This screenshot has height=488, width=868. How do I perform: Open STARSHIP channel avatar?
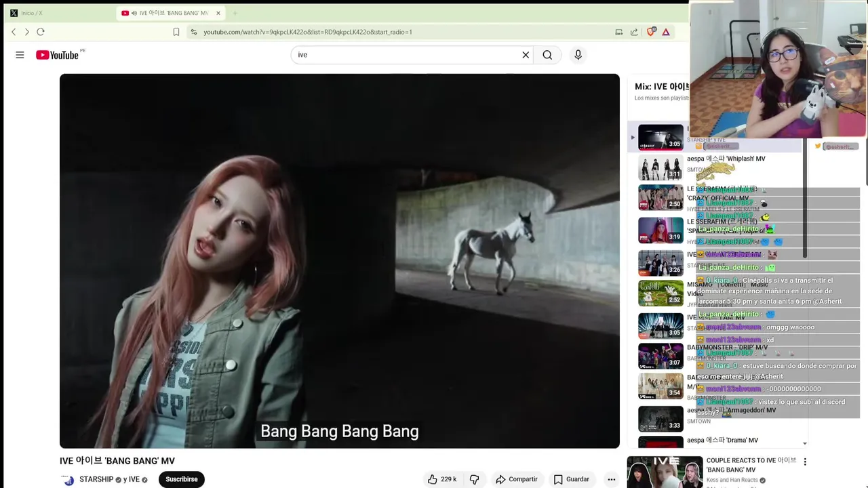[68, 480]
